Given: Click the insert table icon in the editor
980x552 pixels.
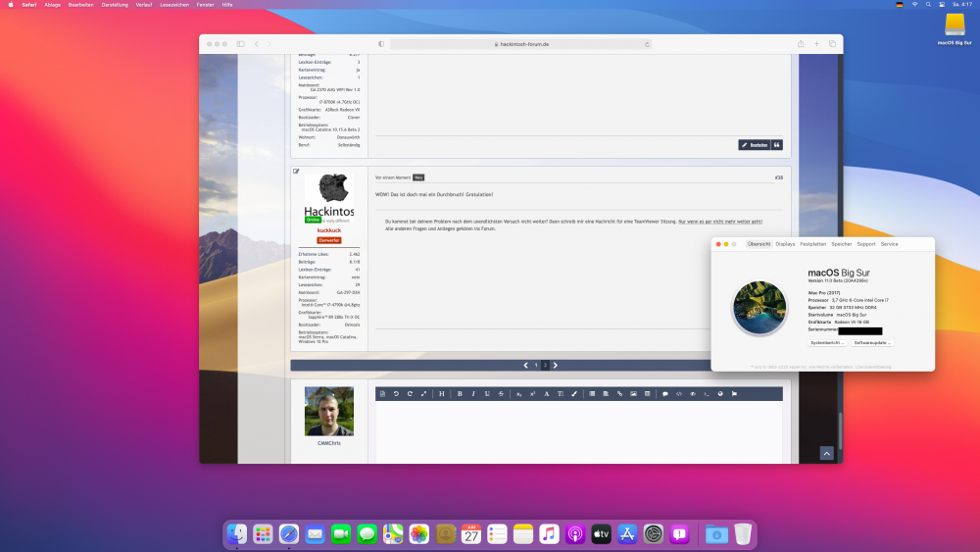Looking at the screenshot, I should point(648,394).
